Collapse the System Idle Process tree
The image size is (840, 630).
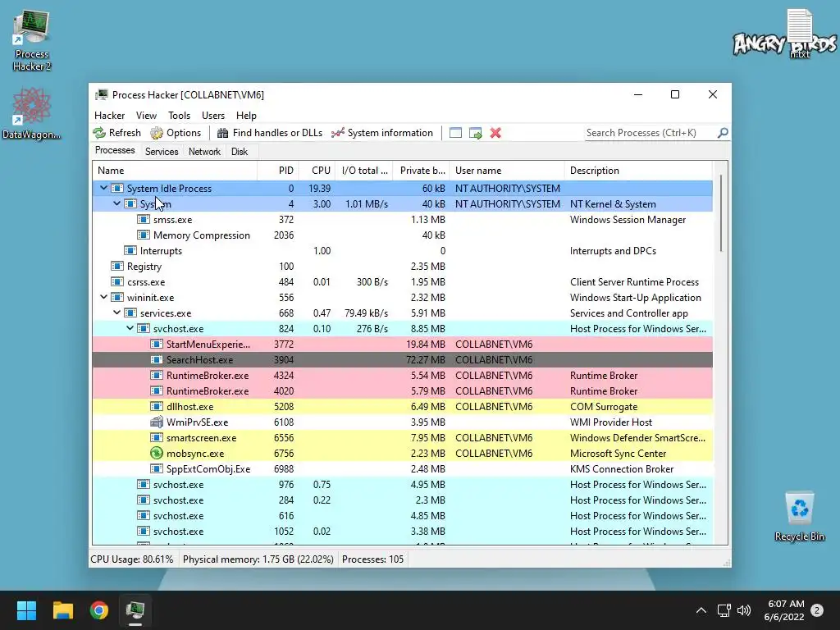(104, 188)
